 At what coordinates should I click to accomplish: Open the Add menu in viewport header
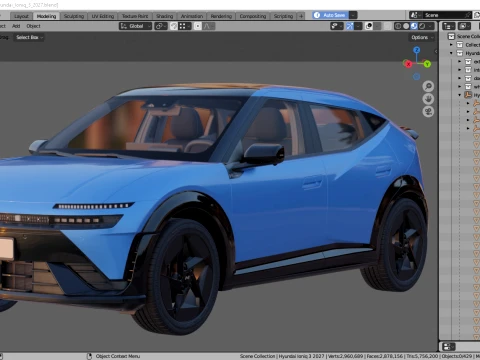coord(16,26)
